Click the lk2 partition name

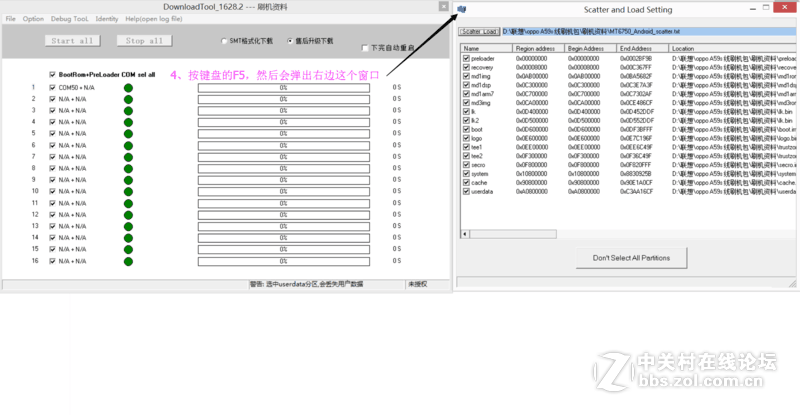coord(475,121)
